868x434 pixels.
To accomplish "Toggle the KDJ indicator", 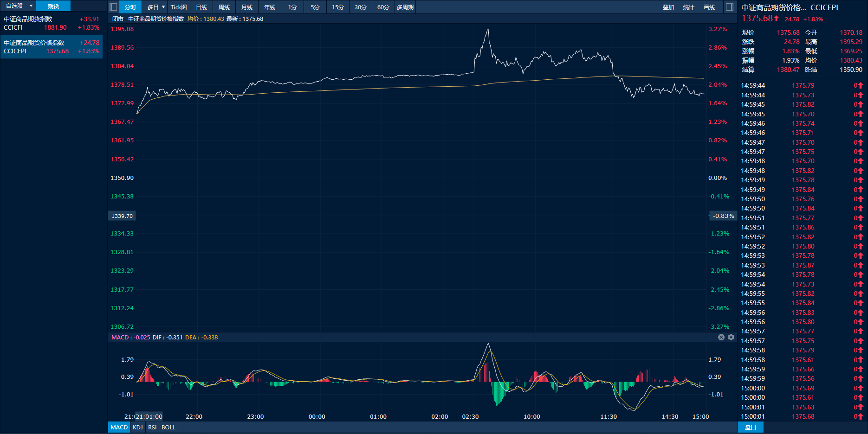I will click(x=137, y=427).
